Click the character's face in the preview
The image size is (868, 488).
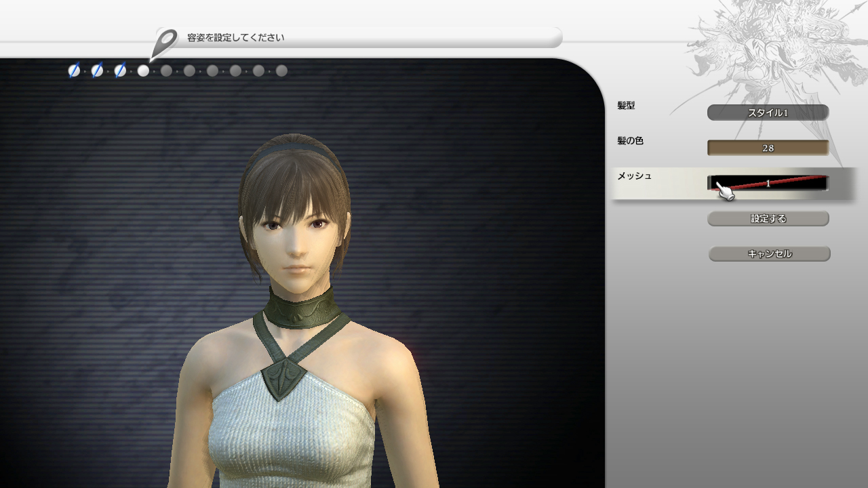point(296,237)
